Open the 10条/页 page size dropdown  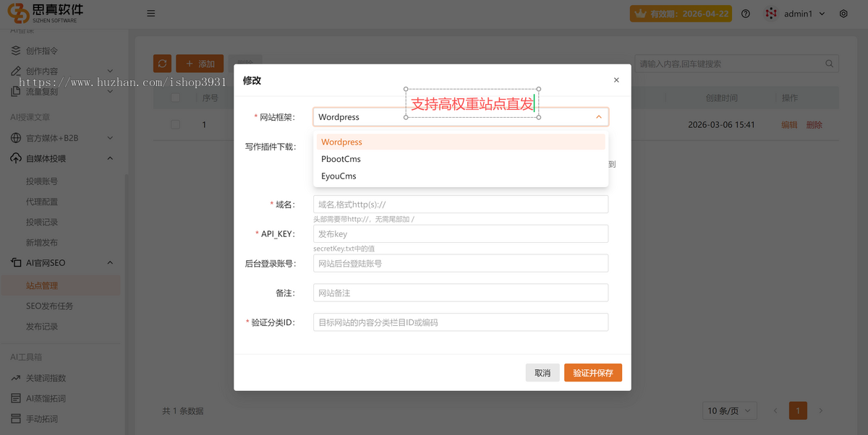pyautogui.click(x=730, y=410)
